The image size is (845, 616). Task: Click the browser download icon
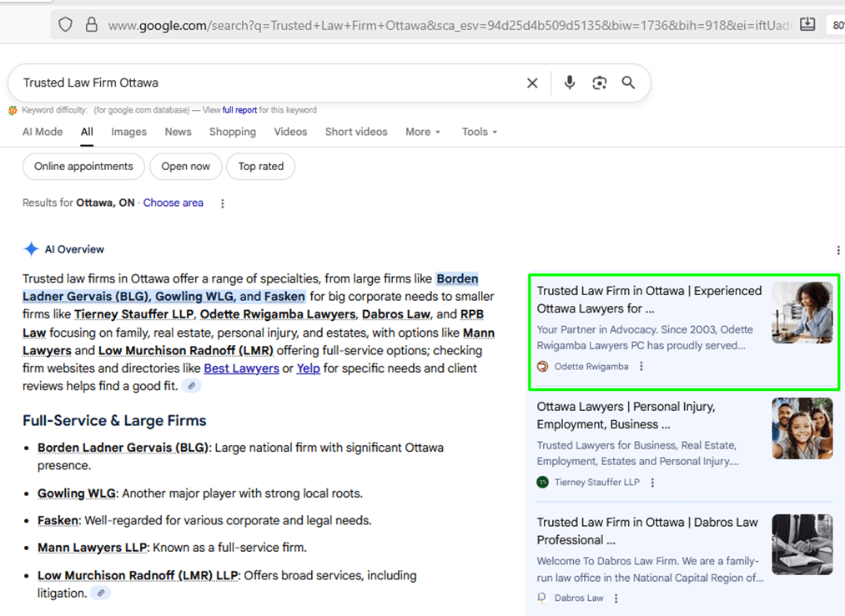coord(807,25)
